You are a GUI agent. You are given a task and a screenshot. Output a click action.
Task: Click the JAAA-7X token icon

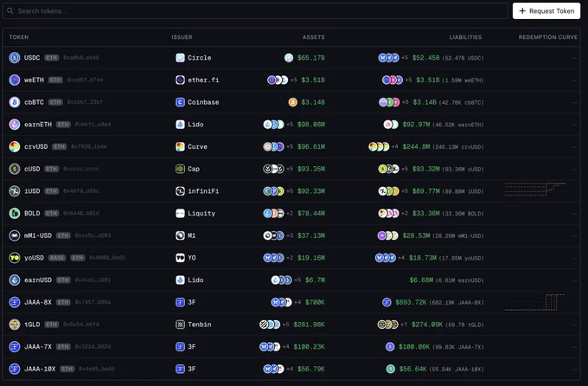[x=15, y=346]
